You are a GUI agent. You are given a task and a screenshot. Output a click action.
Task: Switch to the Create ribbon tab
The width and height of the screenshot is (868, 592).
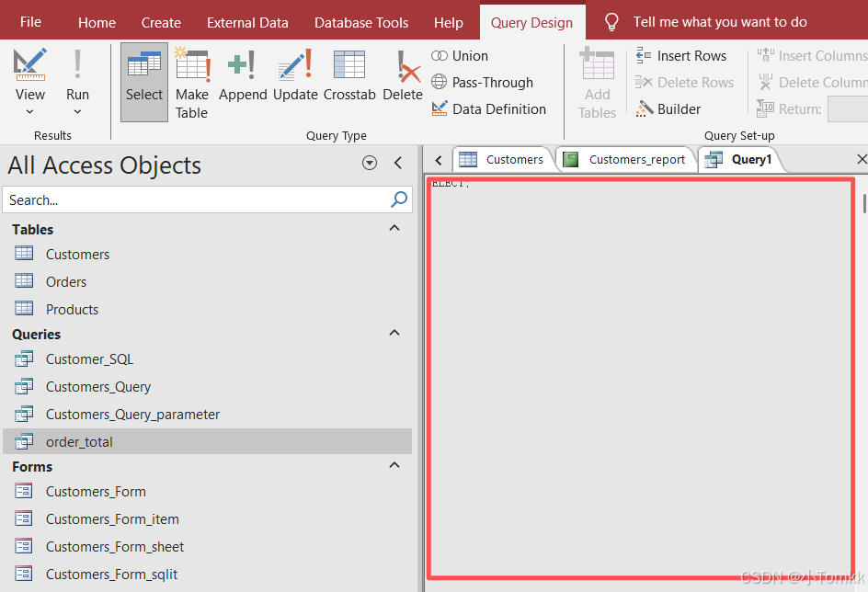click(161, 23)
